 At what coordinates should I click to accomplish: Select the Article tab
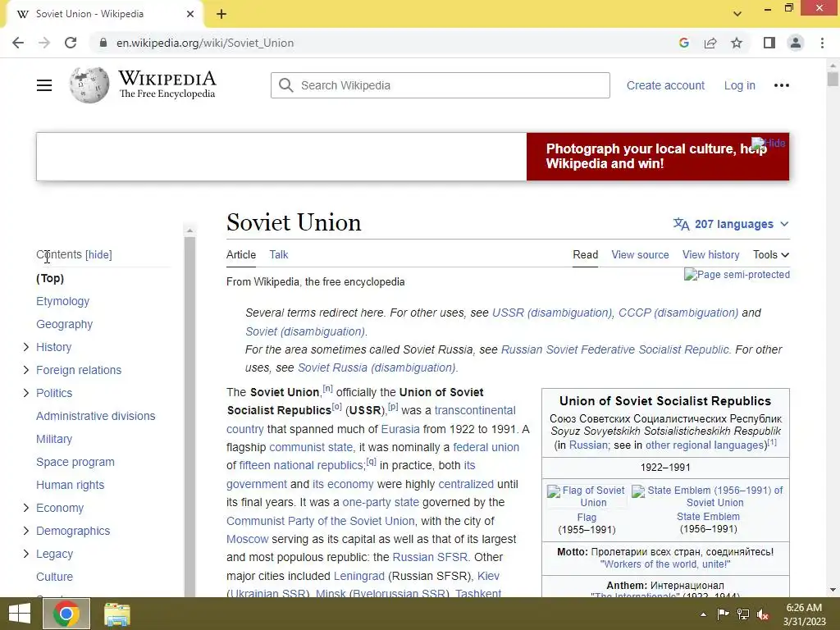tap(241, 254)
